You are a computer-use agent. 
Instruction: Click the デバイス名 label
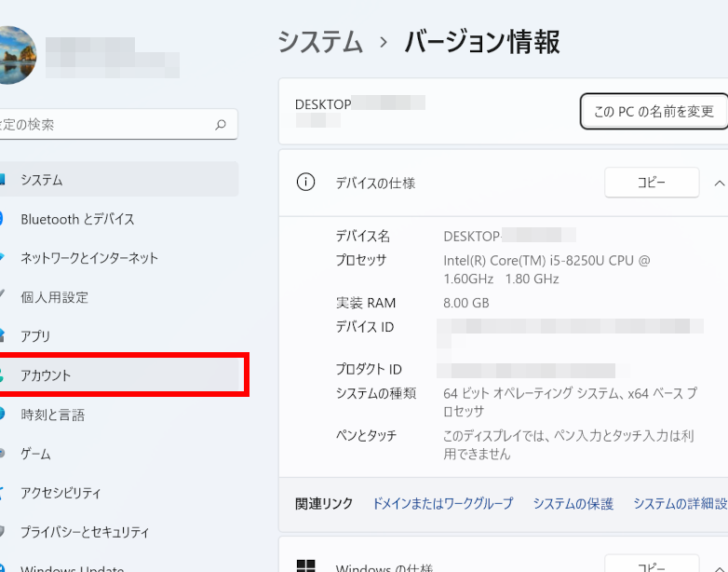pos(363,236)
